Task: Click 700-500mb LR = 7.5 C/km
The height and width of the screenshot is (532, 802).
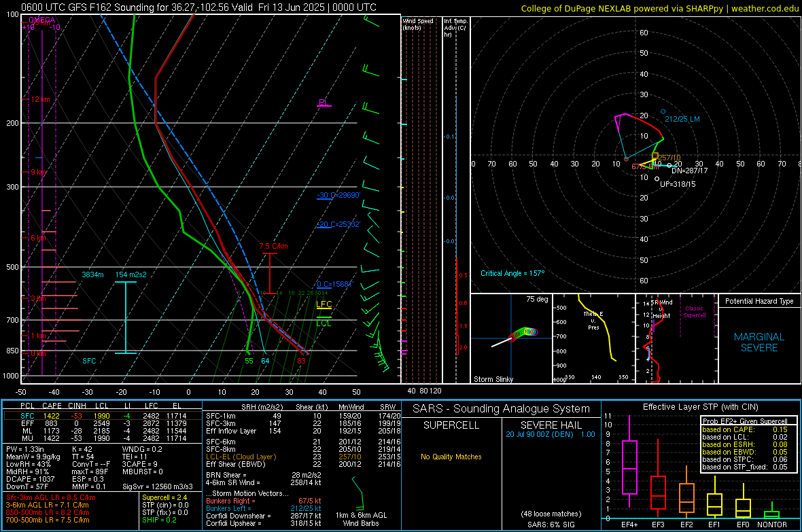Action: pos(48,520)
